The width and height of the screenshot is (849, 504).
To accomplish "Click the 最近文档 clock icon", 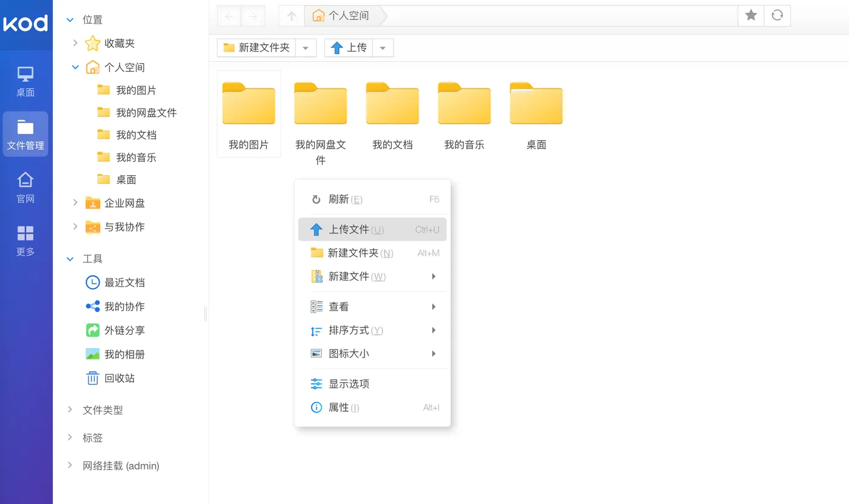I will point(92,283).
